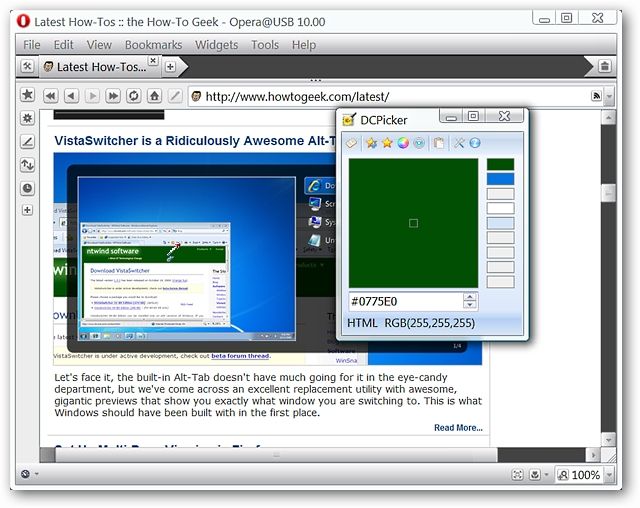Click the first star icon with blue arrow in DCPicker
This screenshot has width=640, height=508.
371,143
